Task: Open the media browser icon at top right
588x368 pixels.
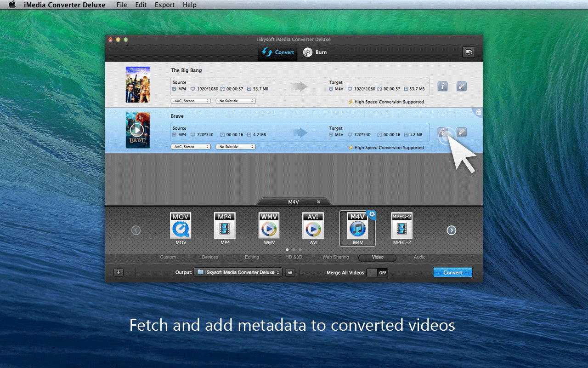Action: point(469,52)
